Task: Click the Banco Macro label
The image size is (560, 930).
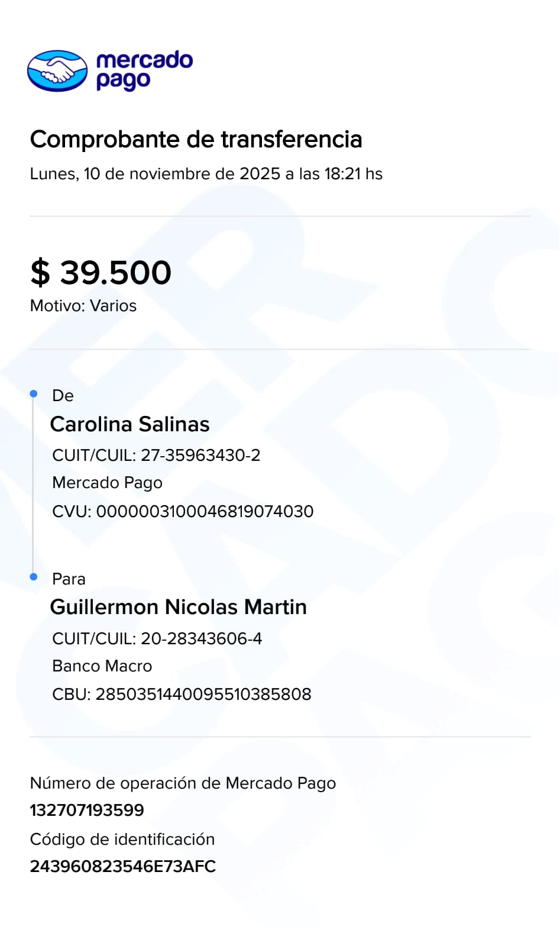Action: 102,666
